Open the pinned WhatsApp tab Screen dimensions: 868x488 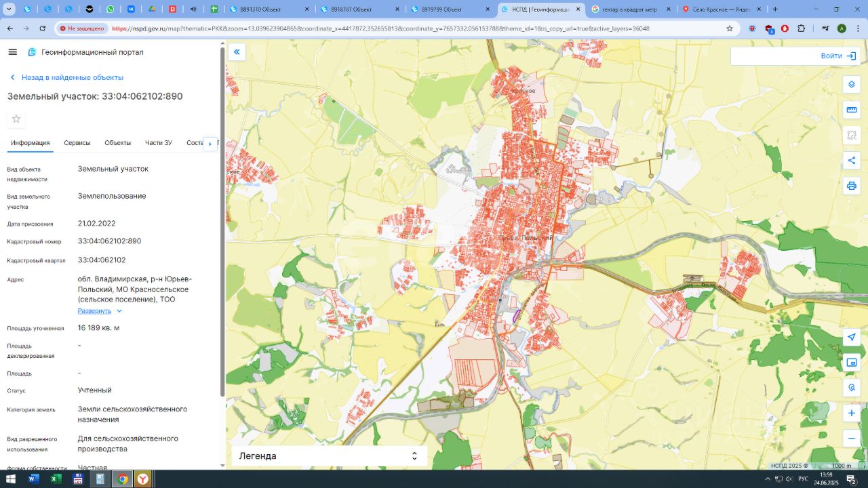111,9
